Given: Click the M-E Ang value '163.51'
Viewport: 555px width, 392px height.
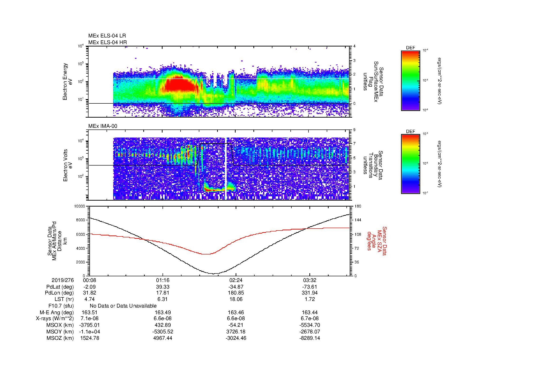Looking at the screenshot, I should click(x=89, y=312).
